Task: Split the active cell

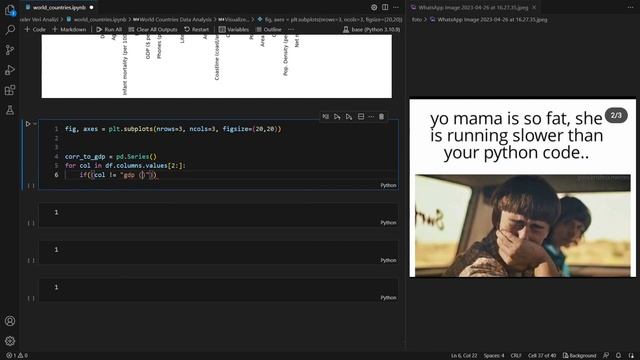Action: [x=361, y=117]
